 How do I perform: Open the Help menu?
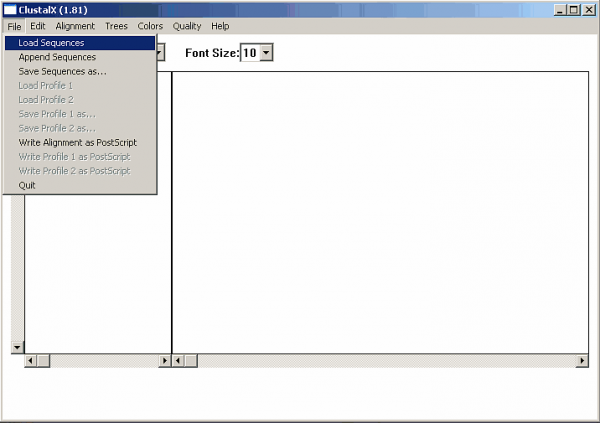click(220, 26)
